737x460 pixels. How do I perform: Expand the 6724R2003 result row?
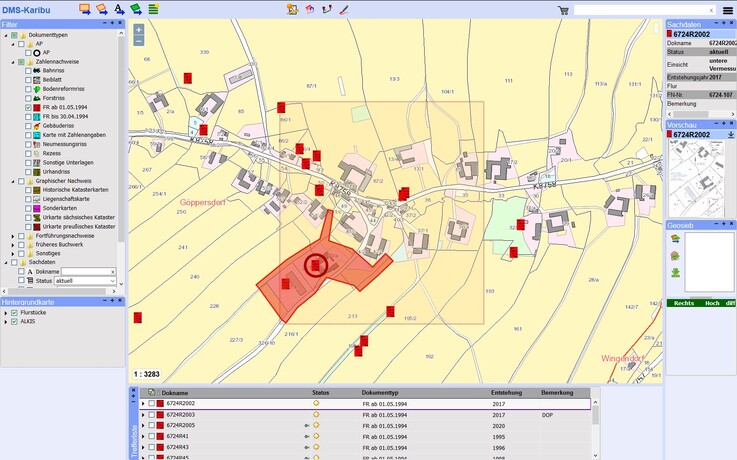tap(142, 414)
